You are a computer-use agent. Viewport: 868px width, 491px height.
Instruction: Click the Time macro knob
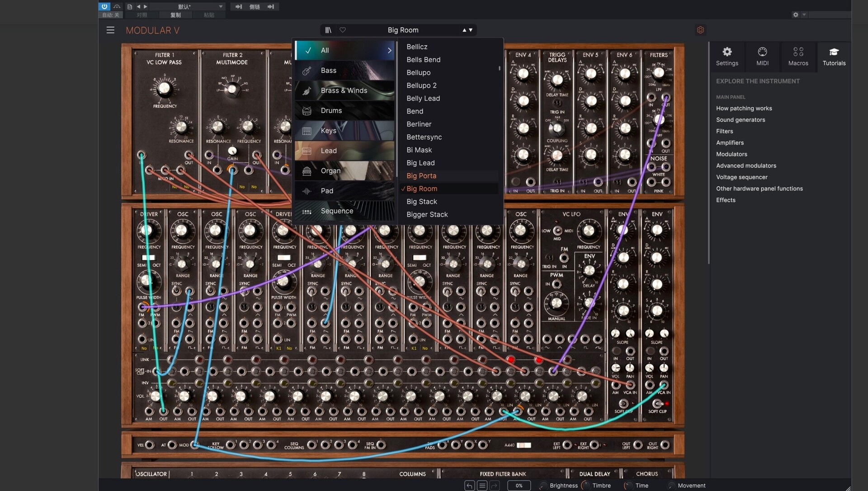coord(628,486)
